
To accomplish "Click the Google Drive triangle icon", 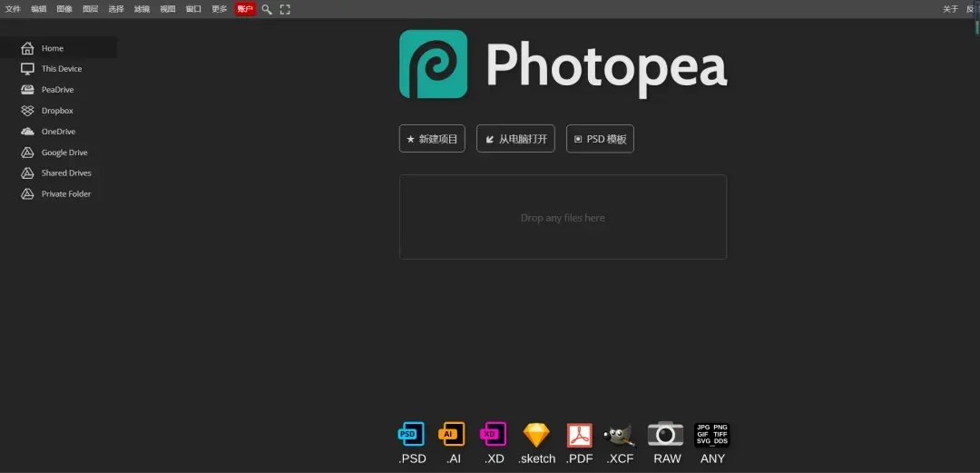I will pyautogui.click(x=27, y=152).
